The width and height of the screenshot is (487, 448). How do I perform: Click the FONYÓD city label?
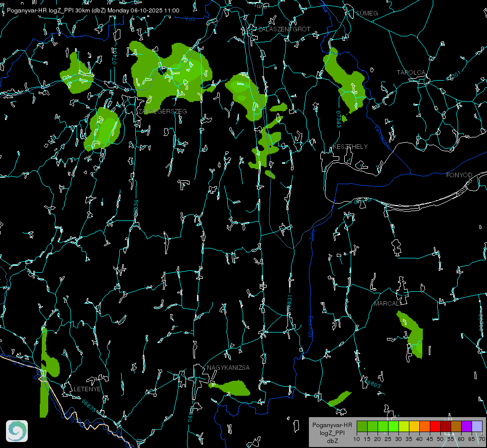coord(459,175)
